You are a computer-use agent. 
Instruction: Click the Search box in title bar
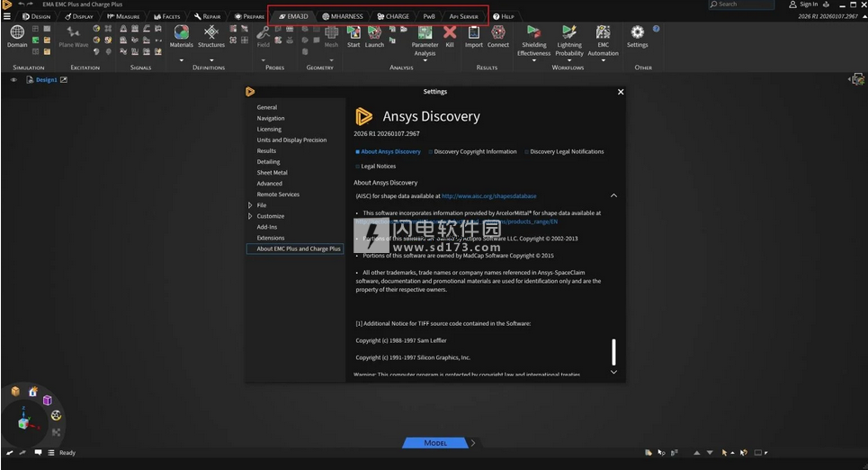click(740, 5)
